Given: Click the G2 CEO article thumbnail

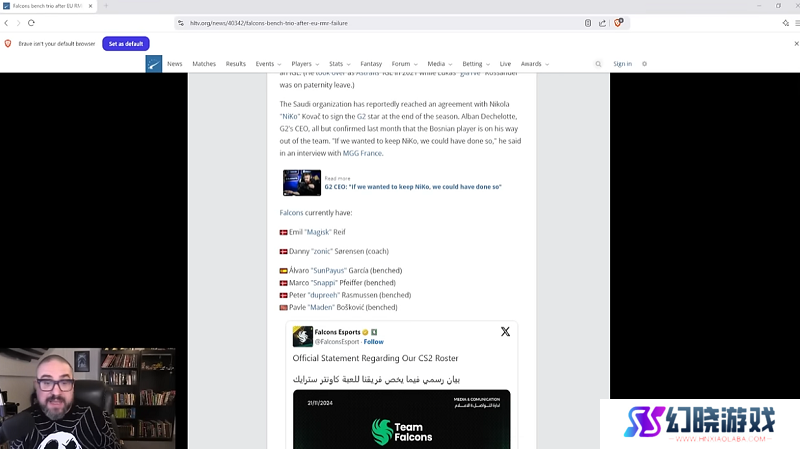Looking at the screenshot, I should 302,183.
